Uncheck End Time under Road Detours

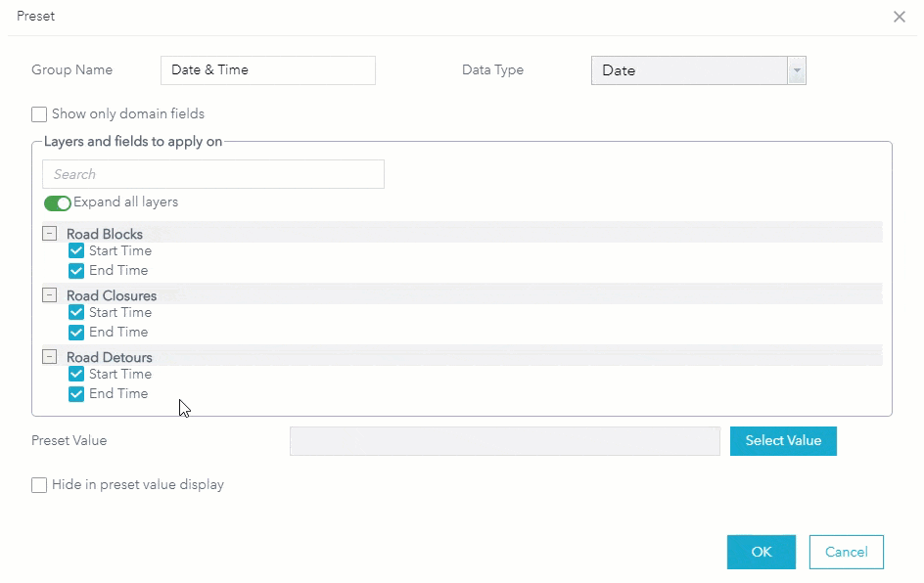coord(76,394)
